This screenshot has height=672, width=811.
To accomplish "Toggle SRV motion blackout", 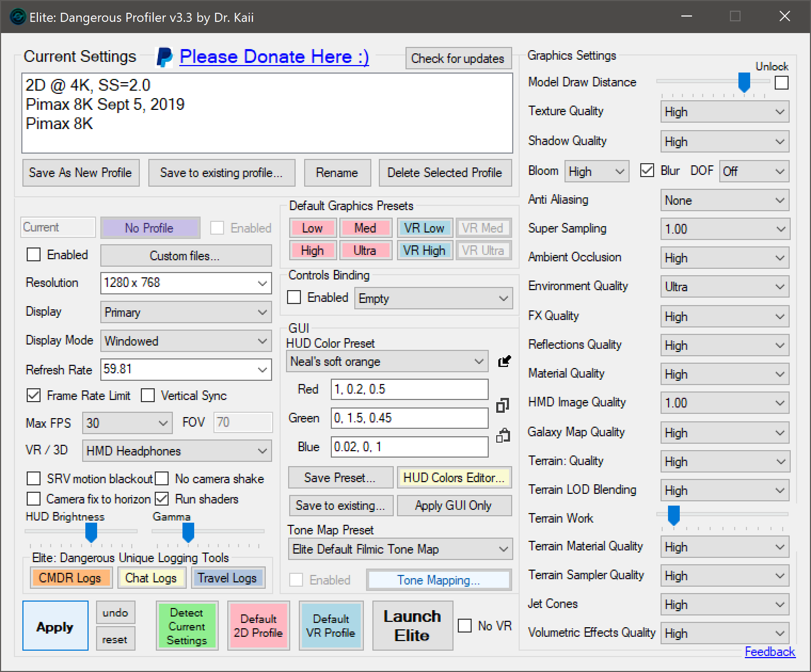I will click(x=34, y=478).
